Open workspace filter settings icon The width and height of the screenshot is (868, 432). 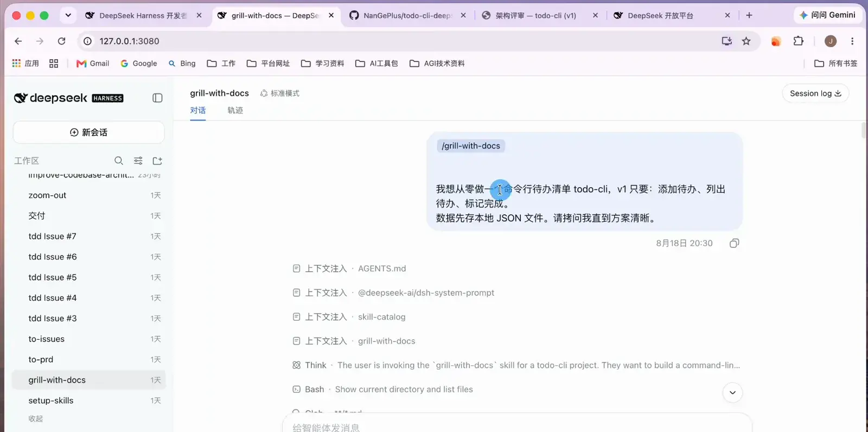point(138,161)
